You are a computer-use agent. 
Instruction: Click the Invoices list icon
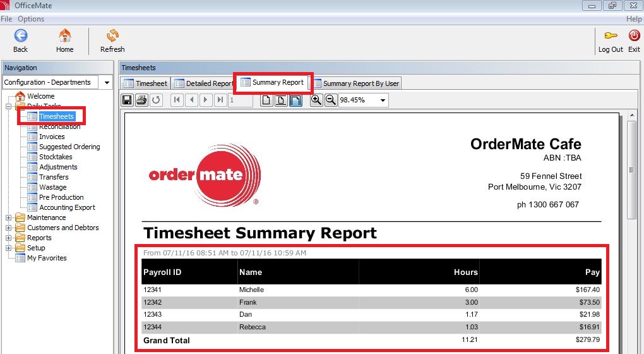(32, 137)
